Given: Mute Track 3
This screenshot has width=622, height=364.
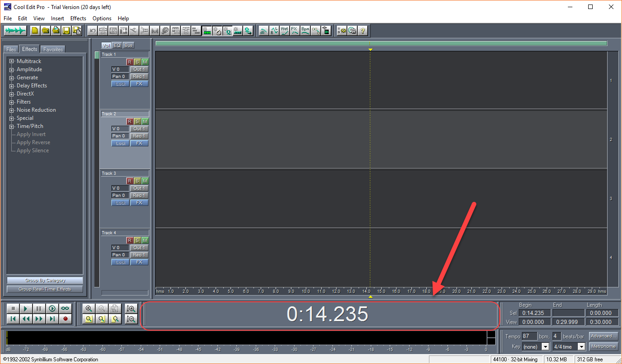Looking at the screenshot, I should tap(145, 181).
